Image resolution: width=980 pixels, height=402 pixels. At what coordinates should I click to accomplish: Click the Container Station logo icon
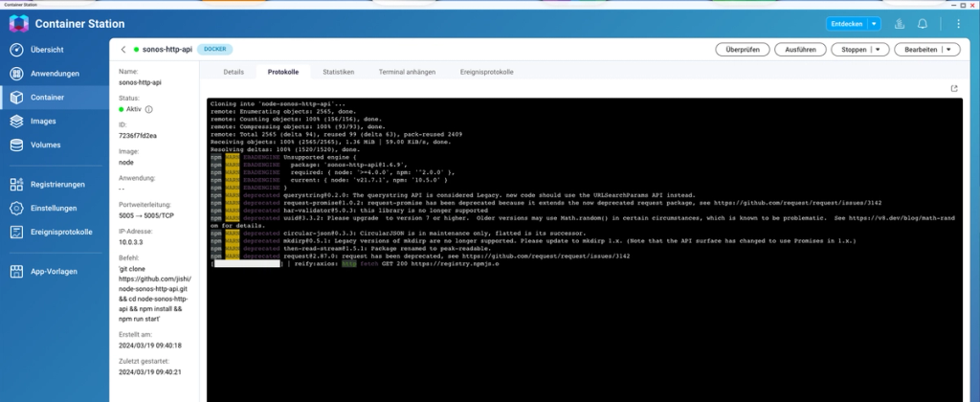tap(19, 24)
